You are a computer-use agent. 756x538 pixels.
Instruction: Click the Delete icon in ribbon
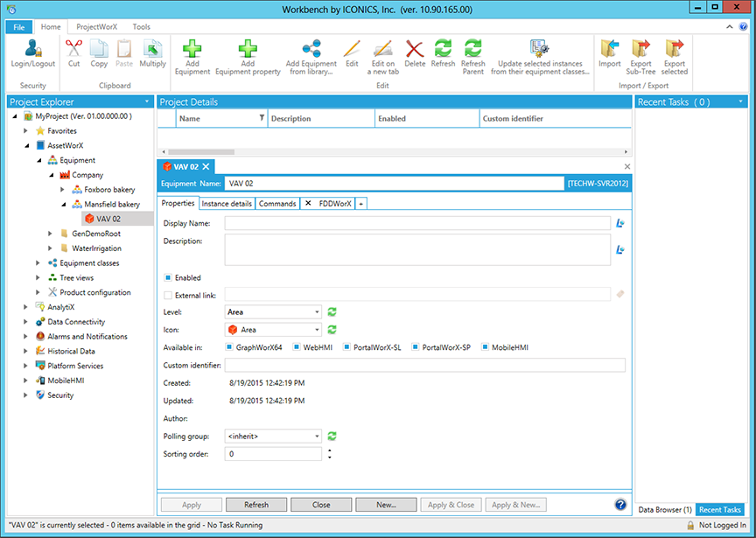415,51
